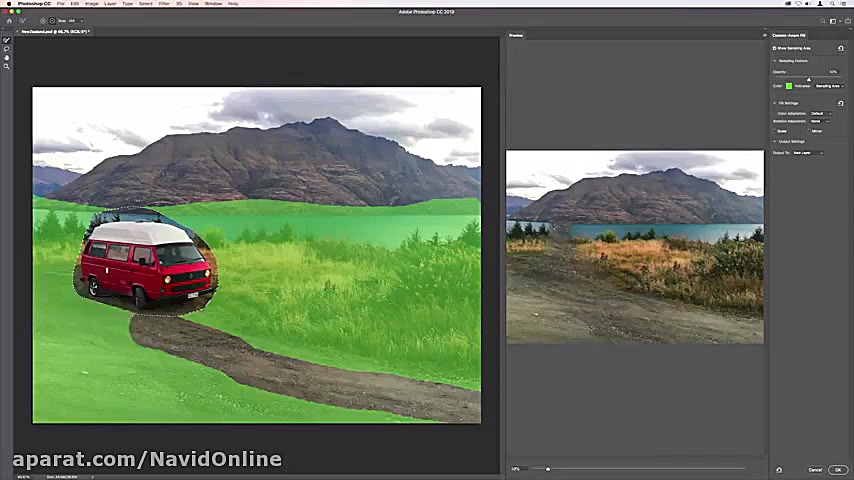Screen dimensions: 854x480
Task: Open the Rotation Adaptation dropdown
Action: 820,121
